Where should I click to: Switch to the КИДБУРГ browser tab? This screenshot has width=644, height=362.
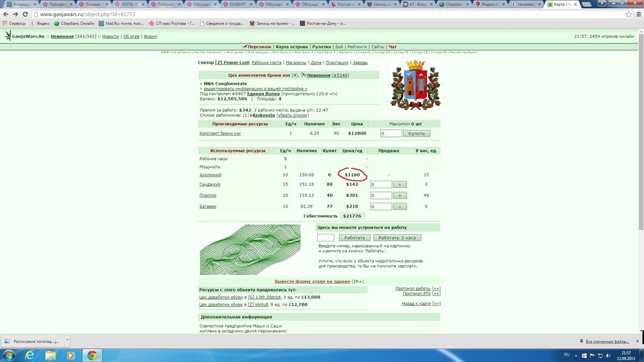pyautogui.click(x=238, y=4)
